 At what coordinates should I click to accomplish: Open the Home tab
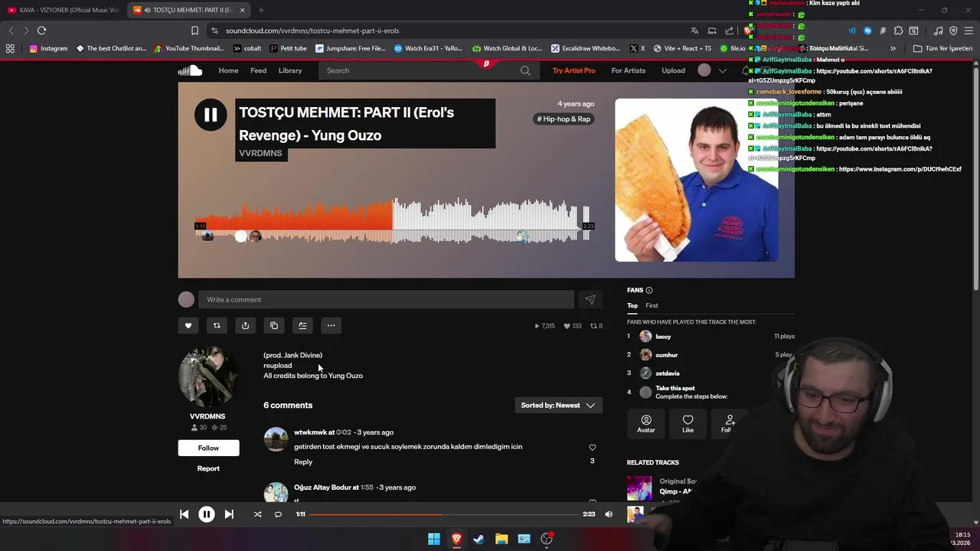228,70
